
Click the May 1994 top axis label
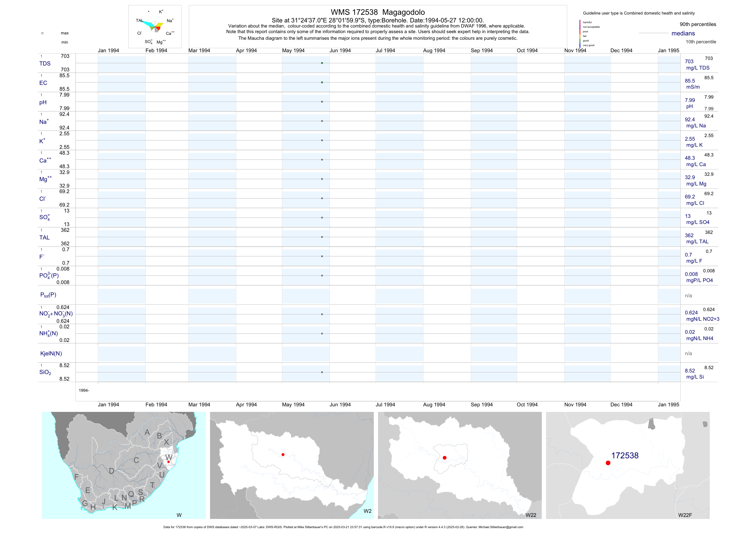pyautogui.click(x=293, y=50)
